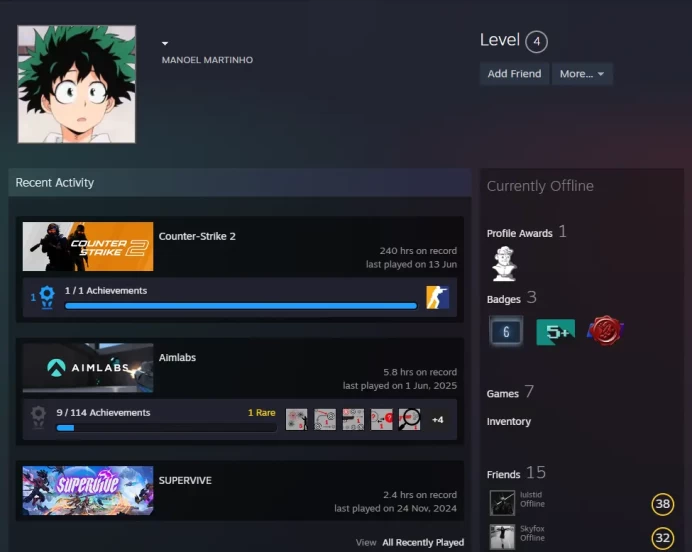Open the Inventory link
Image resolution: width=692 pixels, height=552 pixels.
point(509,421)
